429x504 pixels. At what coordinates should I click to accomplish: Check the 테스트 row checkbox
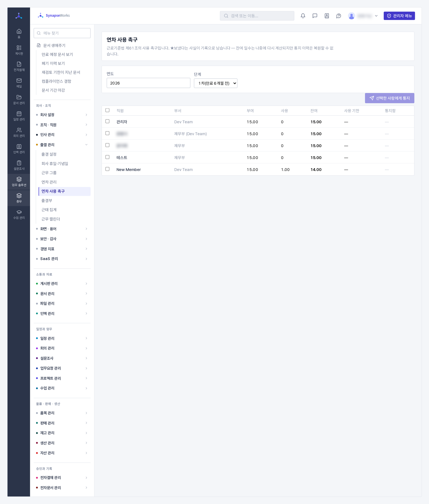coord(107,157)
